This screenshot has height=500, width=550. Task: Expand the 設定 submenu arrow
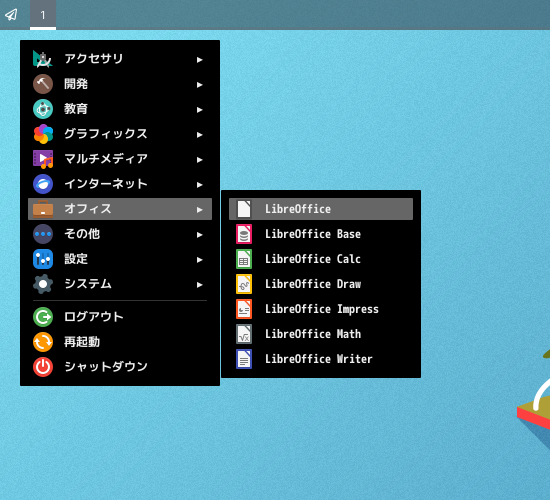(x=200, y=260)
